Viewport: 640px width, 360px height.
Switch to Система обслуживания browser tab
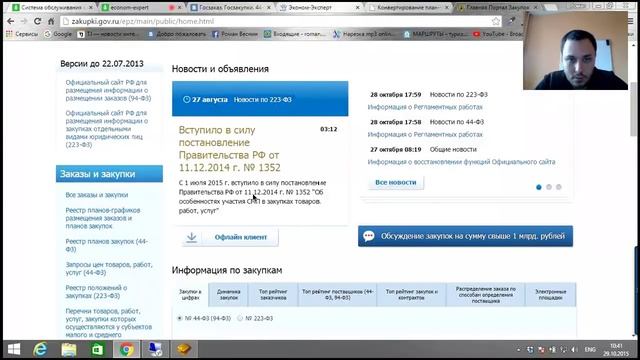point(51,7)
